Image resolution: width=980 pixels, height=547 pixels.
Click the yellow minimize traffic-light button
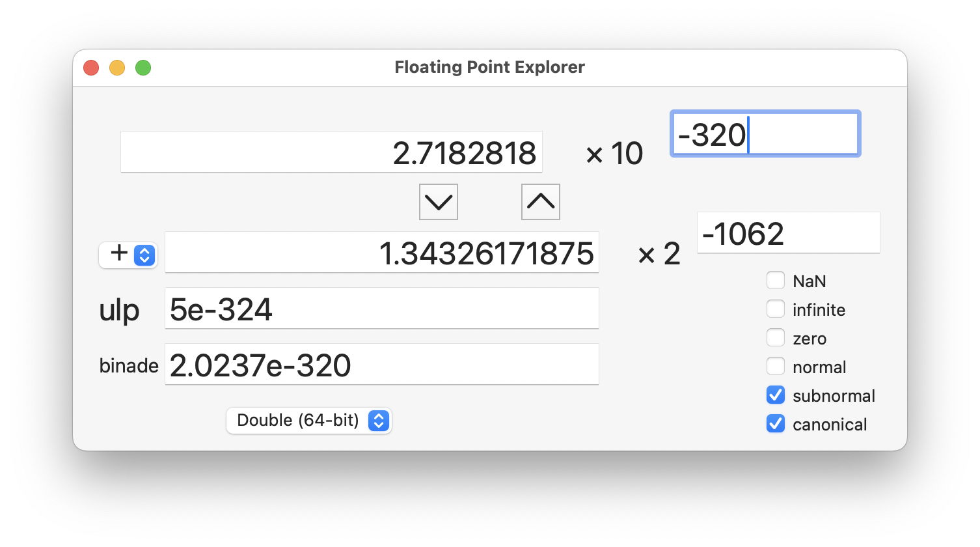tap(117, 67)
